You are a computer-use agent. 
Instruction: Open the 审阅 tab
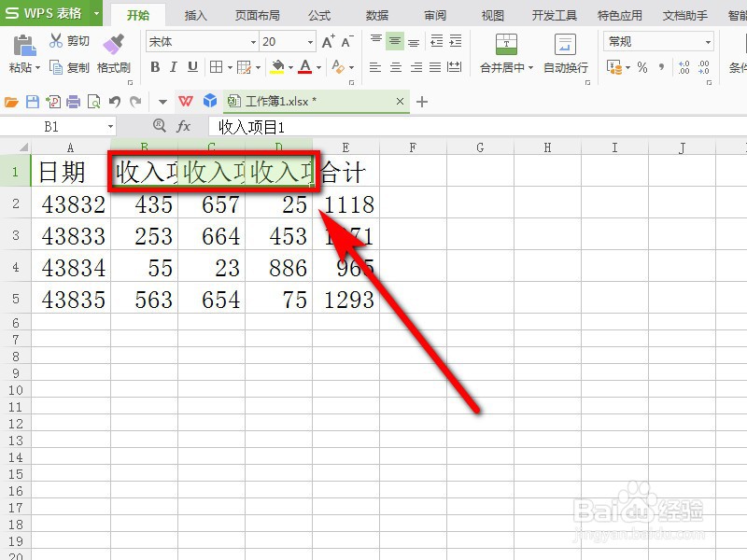coord(435,15)
